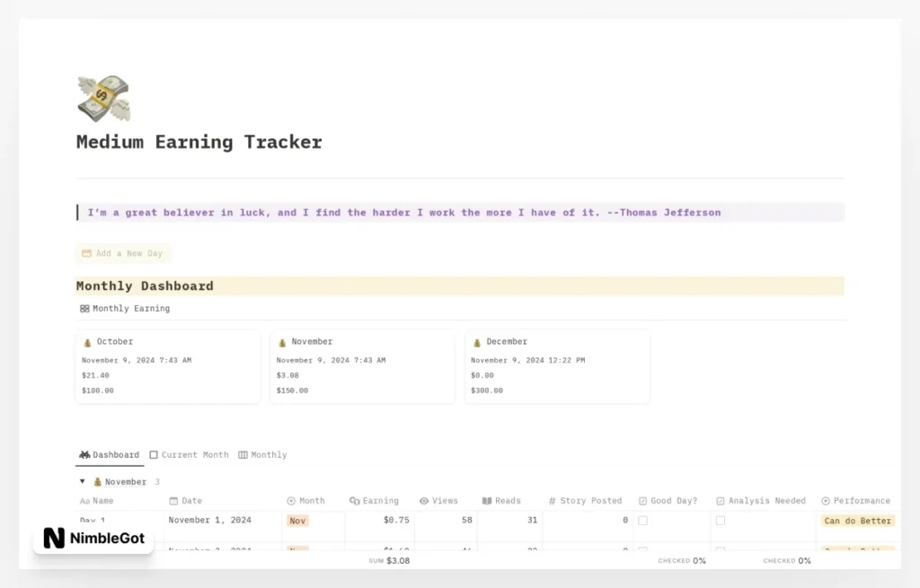This screenshot has width=920, height=588.
Task: Click the gallery icon beside Monthly Earning
Action: click(84, 308)
